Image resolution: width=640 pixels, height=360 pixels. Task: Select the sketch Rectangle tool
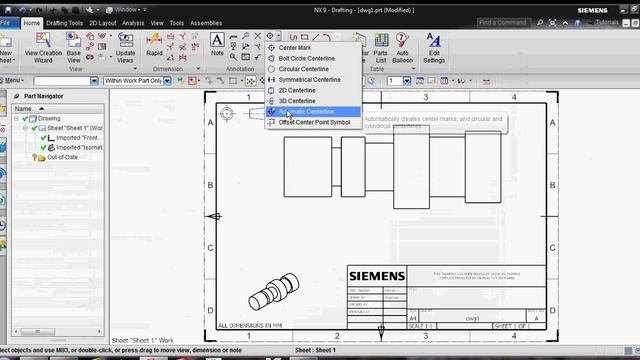coord(304,37)
